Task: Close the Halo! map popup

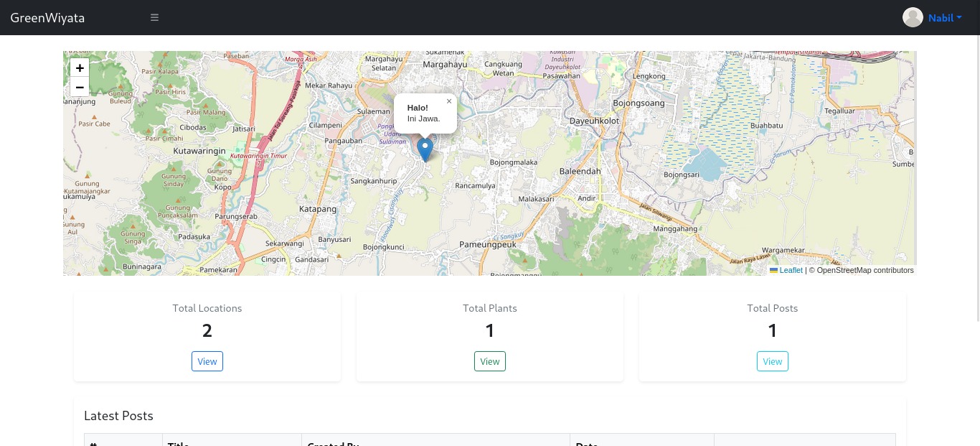Action: 449,101
